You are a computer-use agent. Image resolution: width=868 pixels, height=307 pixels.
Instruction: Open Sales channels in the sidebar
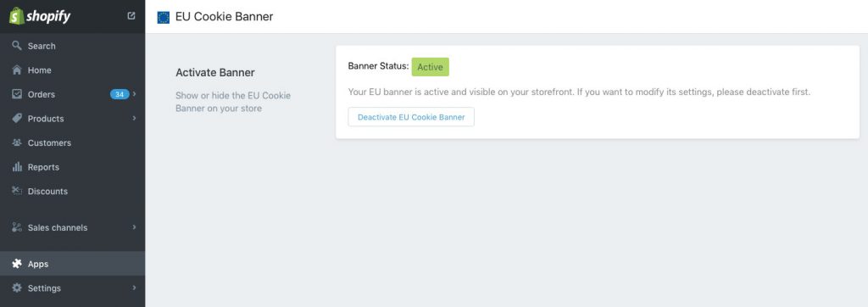(73, 227)
